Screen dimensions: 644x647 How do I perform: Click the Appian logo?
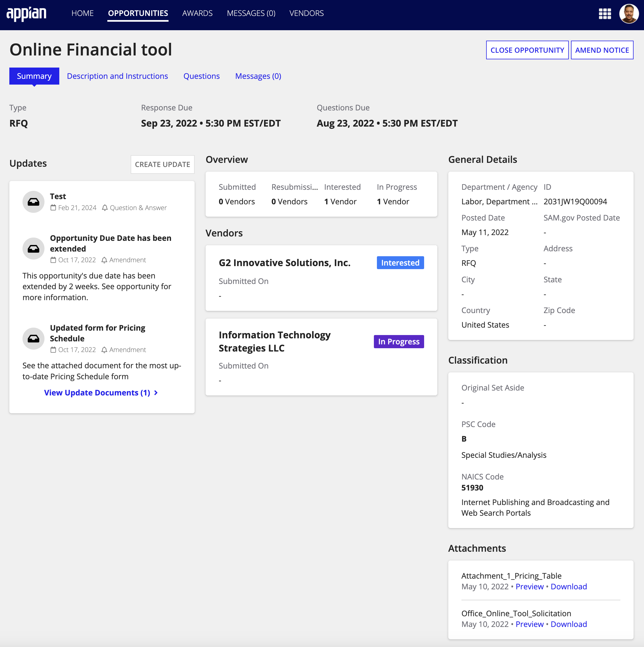tap(26, 14)
